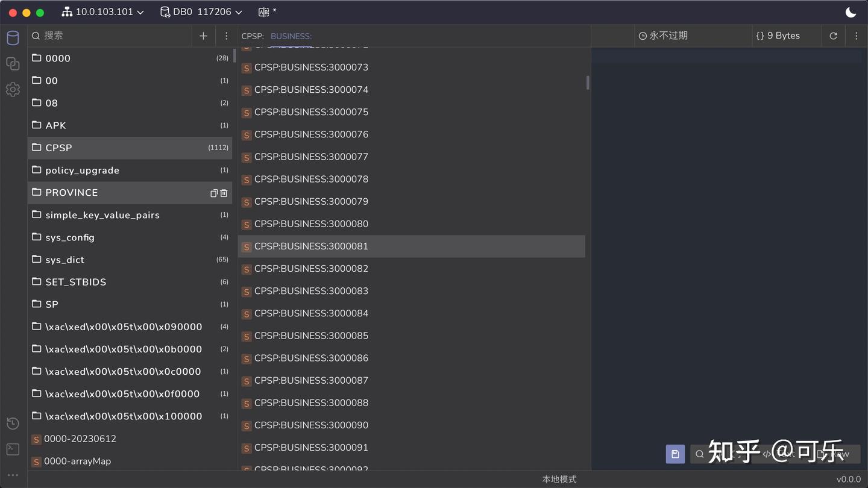Open the DB0 database selector dropdown
The height and width of the screenshot is (488, 868).
point(201,11)
